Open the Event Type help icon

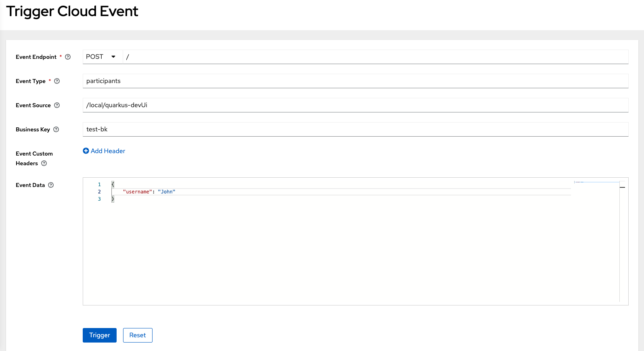point(57,81)
